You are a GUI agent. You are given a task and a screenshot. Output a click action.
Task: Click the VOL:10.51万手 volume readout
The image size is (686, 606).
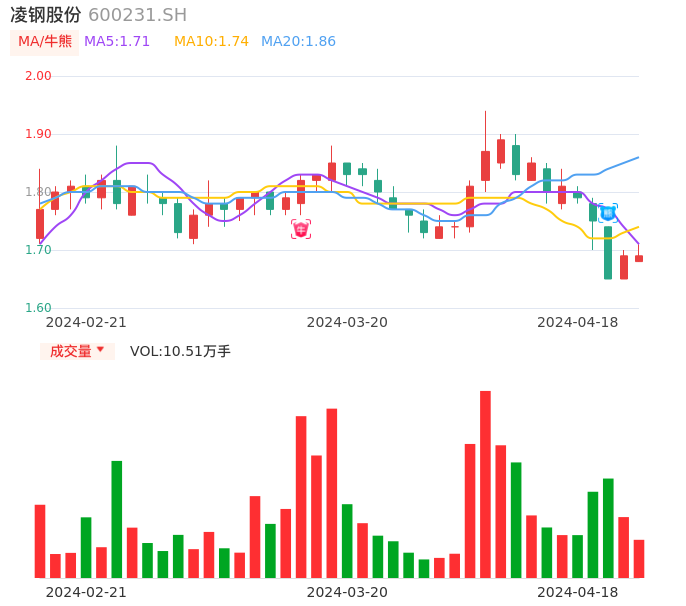(x=180, y=351)
